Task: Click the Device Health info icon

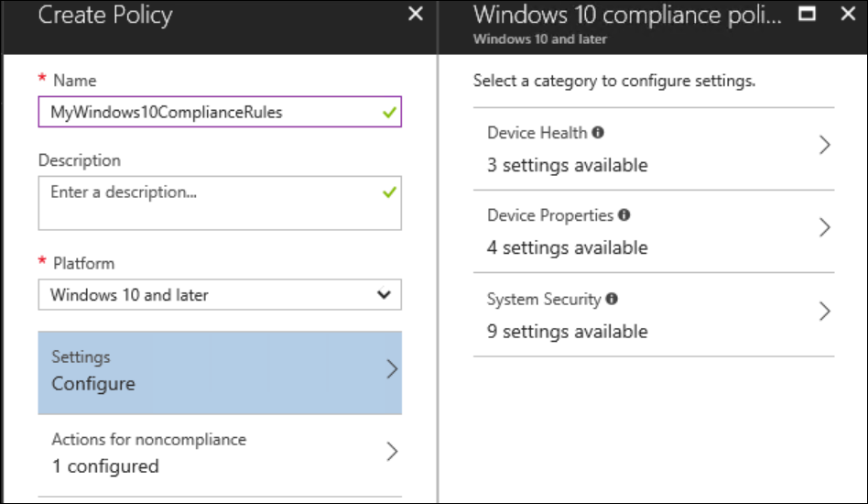Action: pyautogui.click(x=598, y=132)
